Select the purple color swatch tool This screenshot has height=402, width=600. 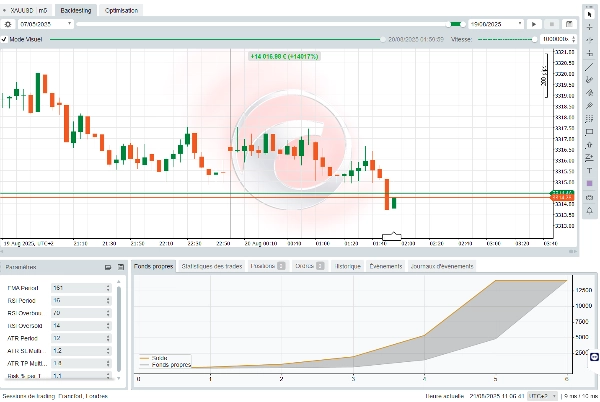(x=590, y=184)
